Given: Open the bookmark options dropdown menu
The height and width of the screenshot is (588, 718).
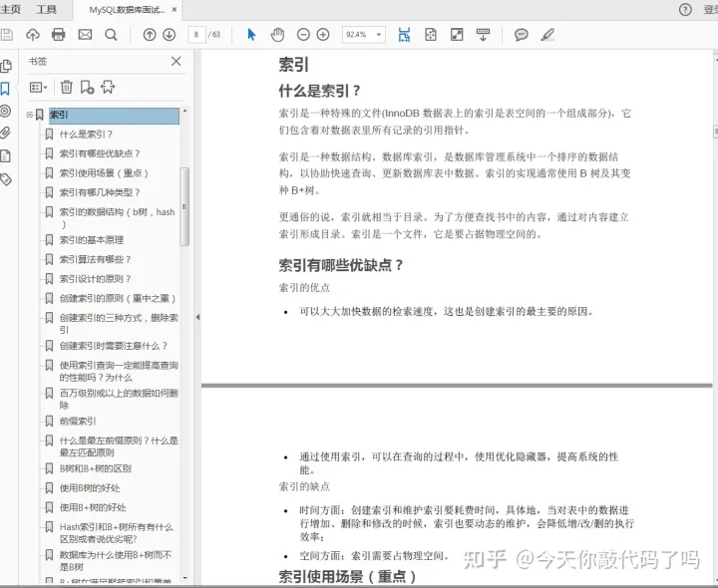Looking at the screenshot, I should 39,87.
